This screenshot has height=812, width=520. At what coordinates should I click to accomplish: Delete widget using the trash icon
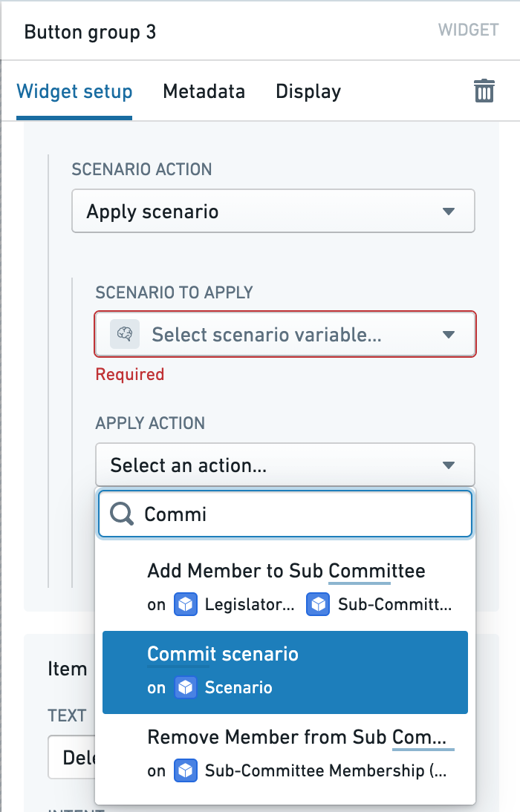(x=484, y=91)
